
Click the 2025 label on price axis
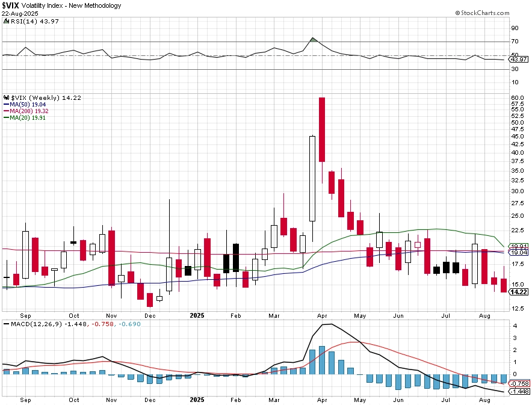pyautogui.click(x=197, y=315)
